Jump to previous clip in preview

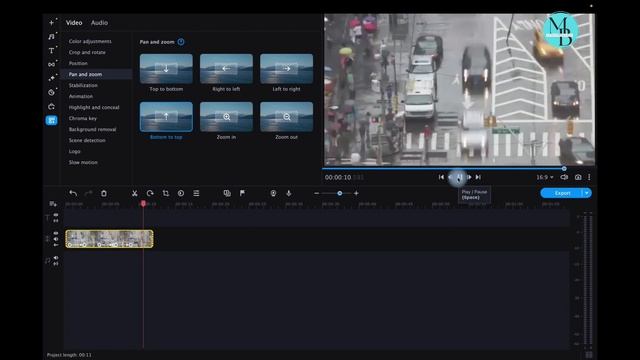click(441, 177)
